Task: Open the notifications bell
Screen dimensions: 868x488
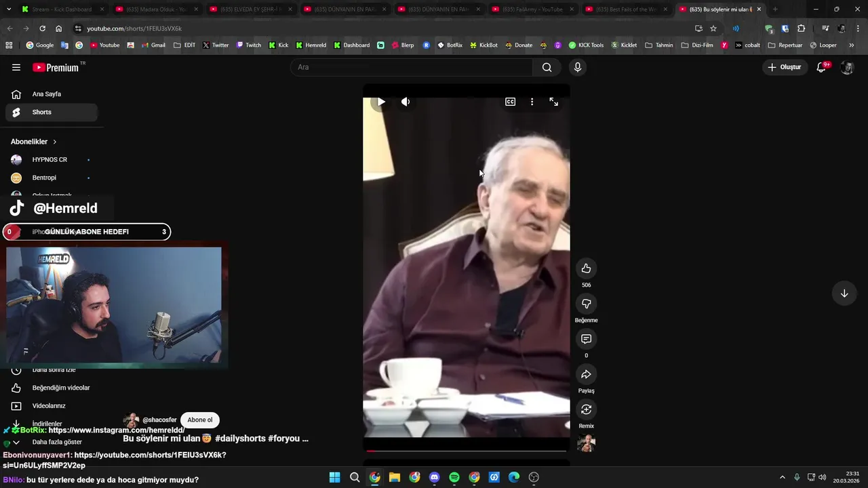Action: [822, 67]
